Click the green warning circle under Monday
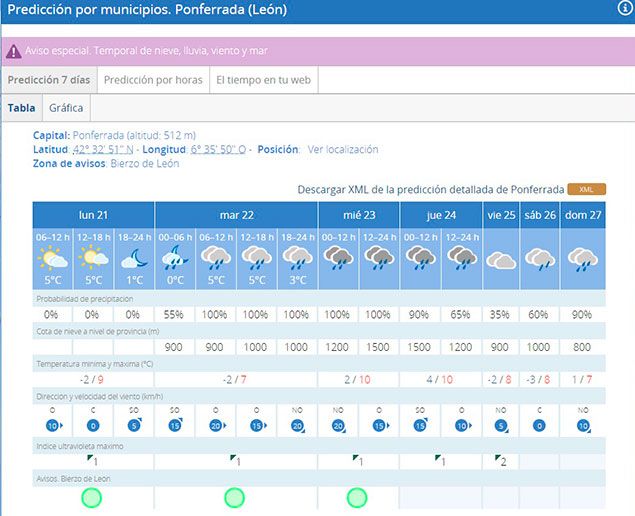This screenshot has width=635, height=516. 92,497
